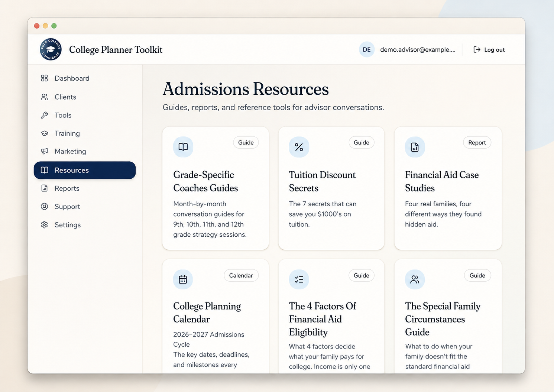The image size is (554, 392).
Task: Click the Guide badge on 4 Factors card
Action: [x=362, y=275]
